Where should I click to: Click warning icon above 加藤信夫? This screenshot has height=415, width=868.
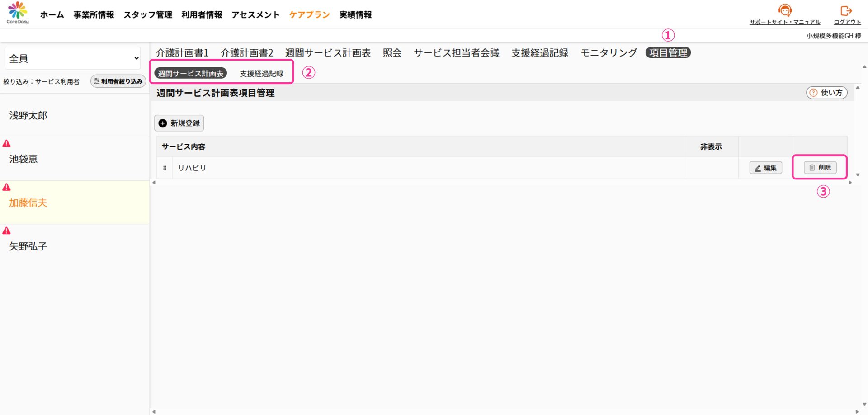[x=7, y=187]
